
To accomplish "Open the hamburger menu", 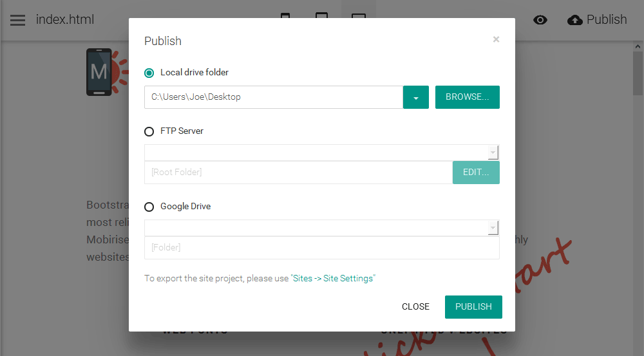I will click(17, 20).
